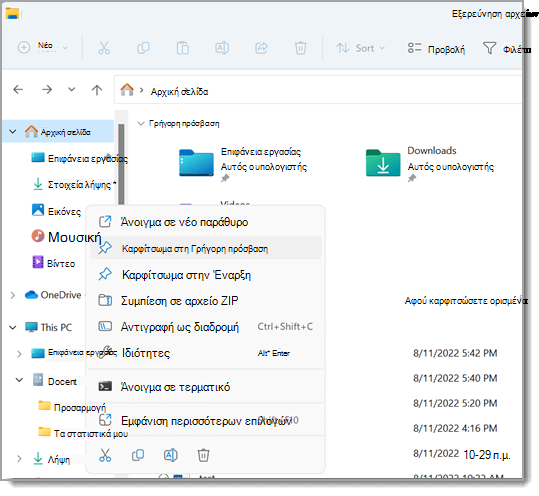
Task: Expand the OneDrive tree node
Action: (x=13, y=295)
